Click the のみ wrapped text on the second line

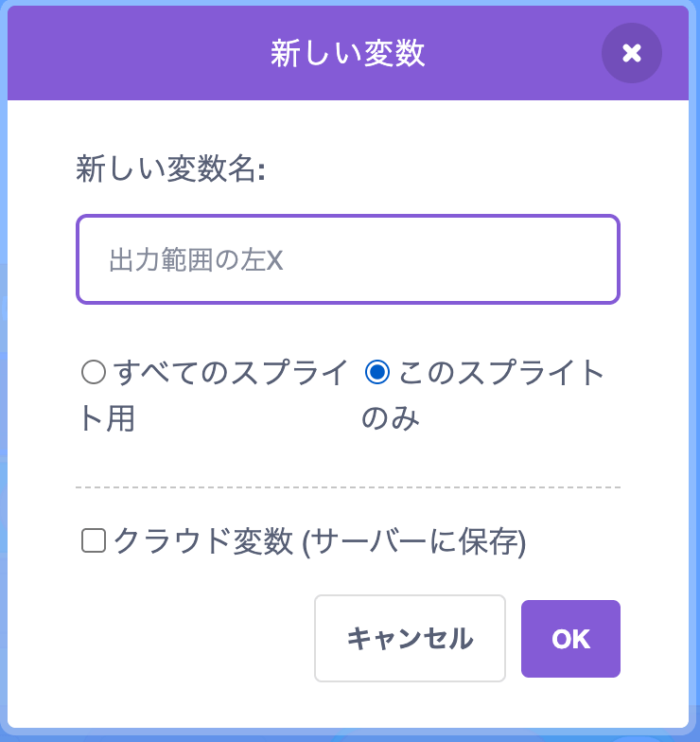[x=391, y=419]
